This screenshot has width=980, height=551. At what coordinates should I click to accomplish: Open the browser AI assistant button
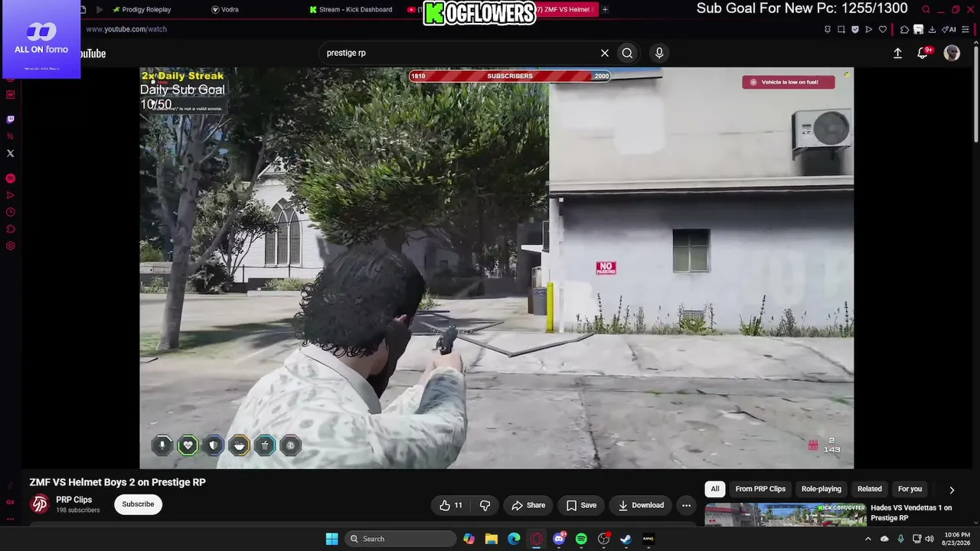[949, 29]
